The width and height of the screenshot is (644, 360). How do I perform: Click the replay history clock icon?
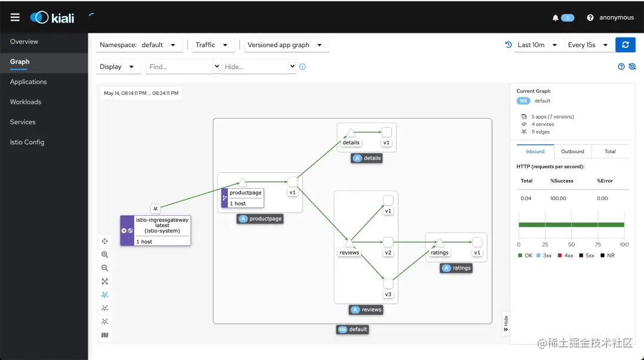(x=509, y=45)
